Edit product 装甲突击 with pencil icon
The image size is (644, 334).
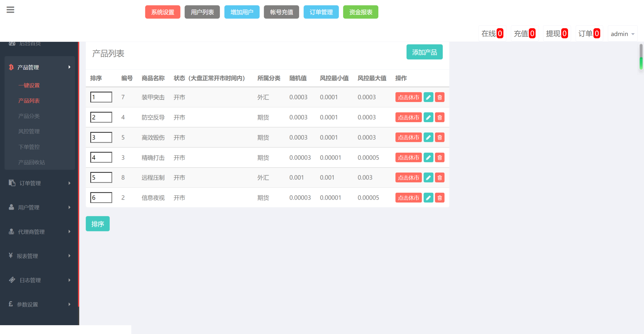428,97
